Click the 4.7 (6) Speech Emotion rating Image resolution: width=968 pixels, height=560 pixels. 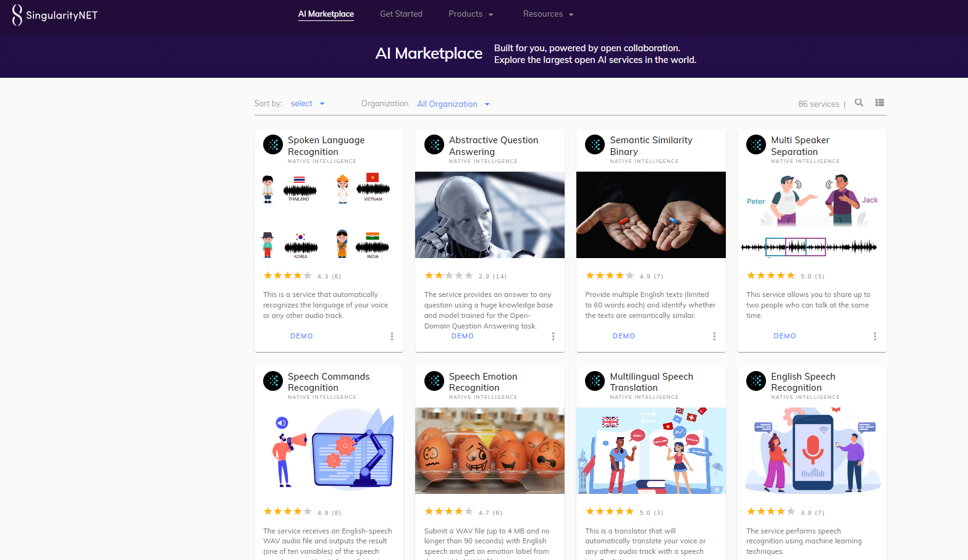click(463, 512)
